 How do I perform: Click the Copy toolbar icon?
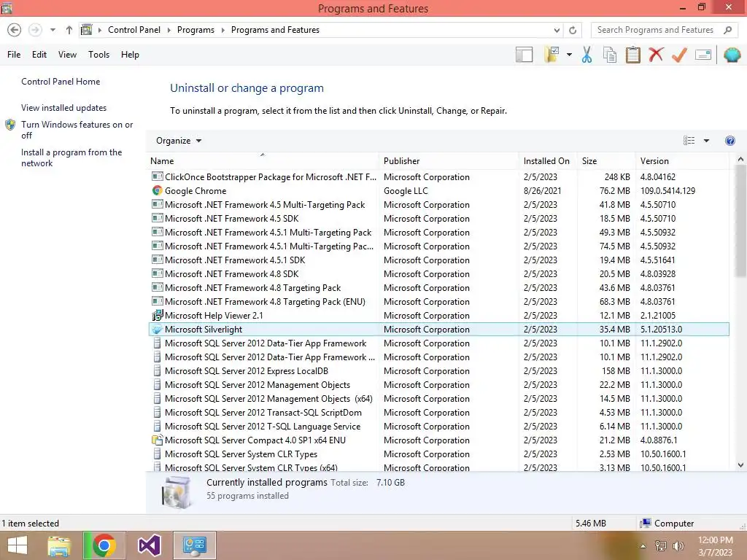tap(609, 55)
